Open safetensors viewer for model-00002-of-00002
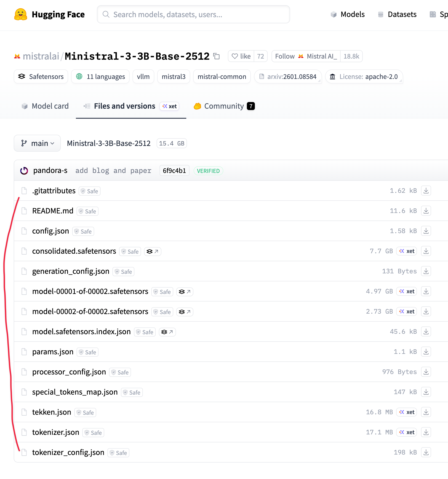The image size is (448, 479). 185,312
